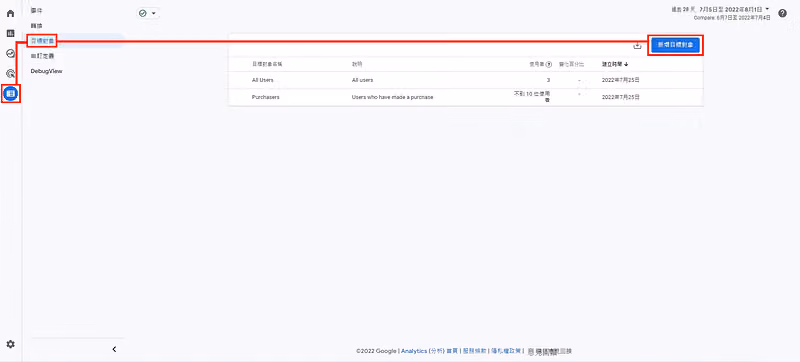
Task: Click All Users creation date 2022年7月25日
Action: (621, 81)
